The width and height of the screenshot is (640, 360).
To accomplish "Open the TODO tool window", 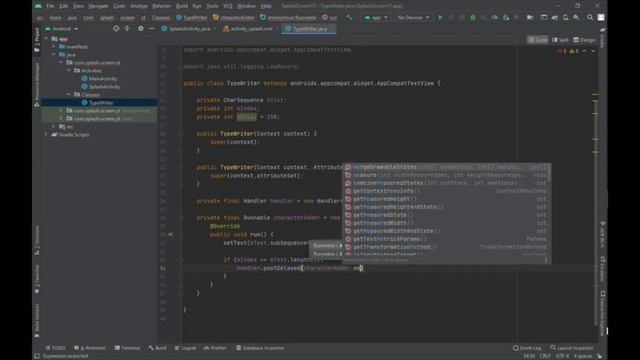I will [56, 348].
